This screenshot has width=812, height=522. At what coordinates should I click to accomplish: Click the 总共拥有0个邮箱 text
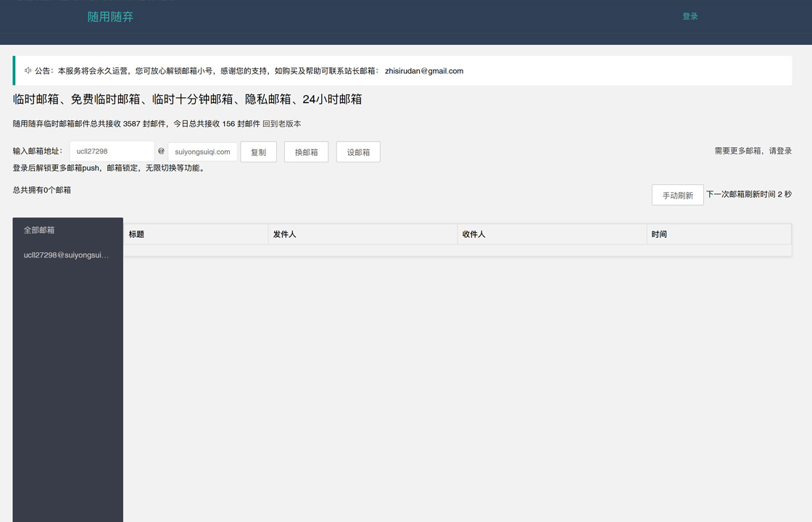pyautogui.click(x=42, y=190)
